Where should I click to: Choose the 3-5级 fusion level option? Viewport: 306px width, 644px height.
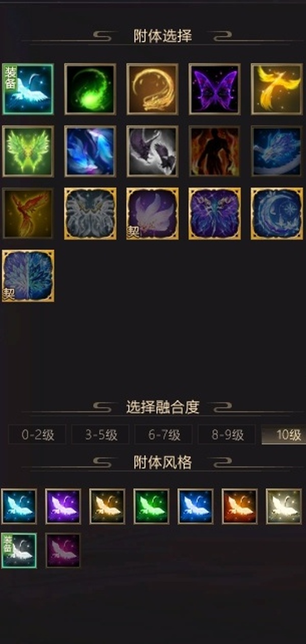coord(100,435)
